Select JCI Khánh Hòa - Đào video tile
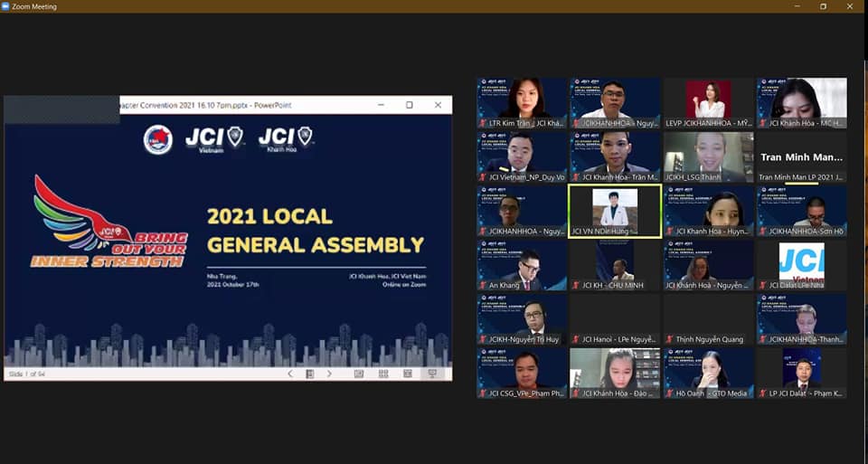Viewport: 868px width, 464px height. (x=615, y=374)
